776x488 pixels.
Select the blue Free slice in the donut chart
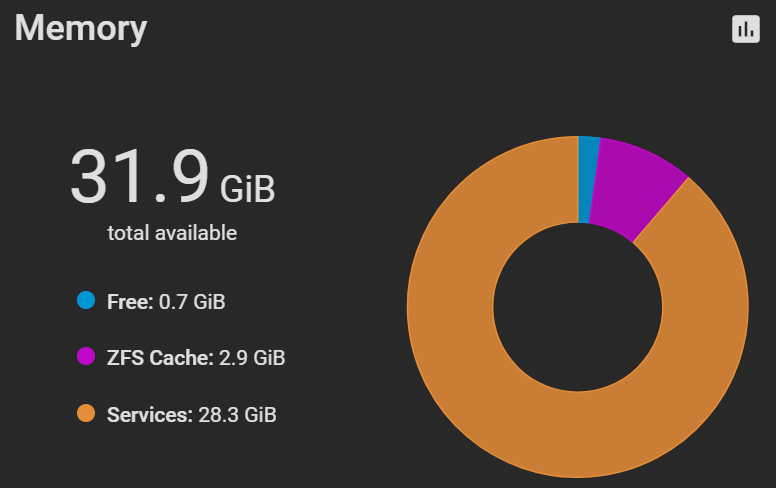[588, 179]
